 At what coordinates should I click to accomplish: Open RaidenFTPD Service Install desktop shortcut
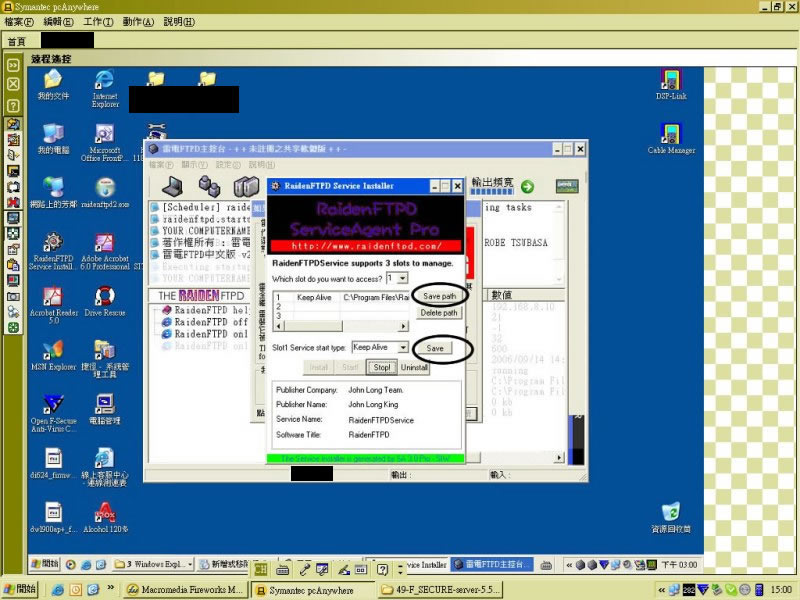point(53,251)
